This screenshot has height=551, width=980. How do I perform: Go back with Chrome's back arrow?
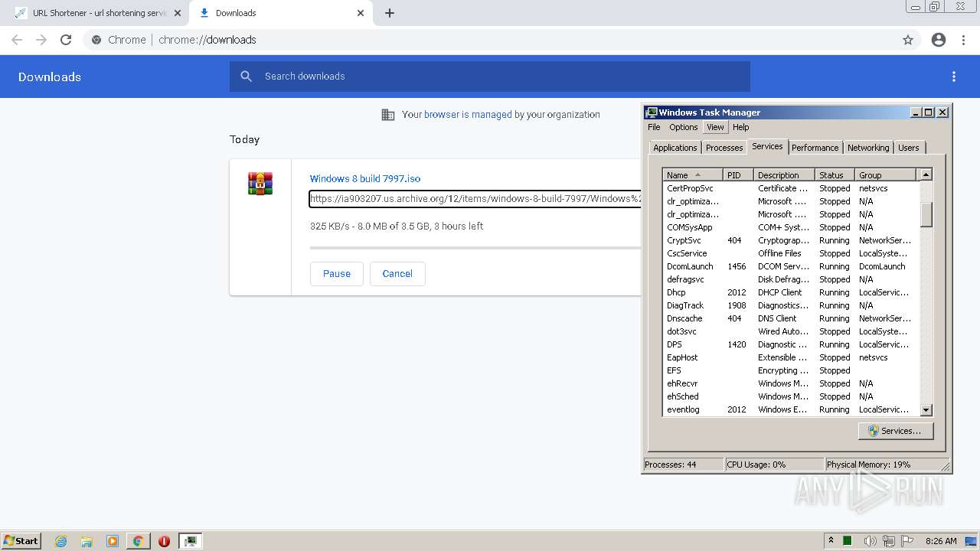pos(17,40)
